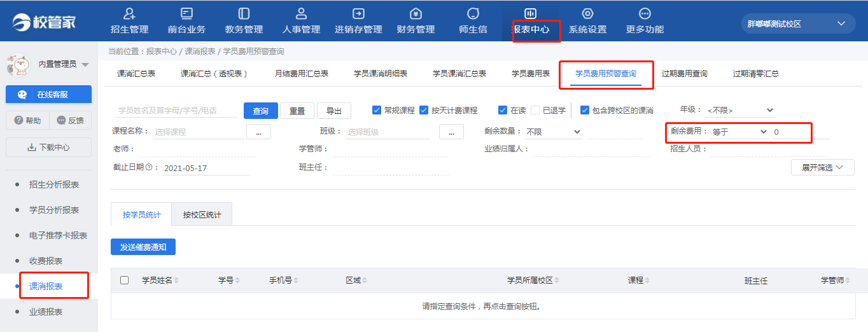Open 人事管理 module icon

[x=302, y=13]
